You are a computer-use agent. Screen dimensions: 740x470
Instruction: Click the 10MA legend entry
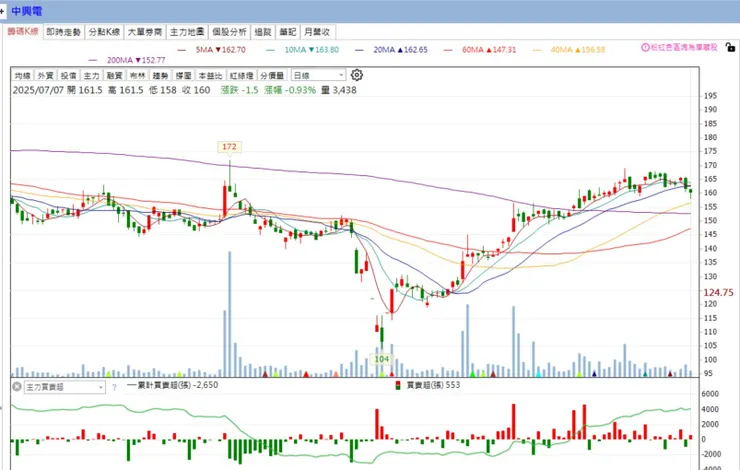pos(303,50)
